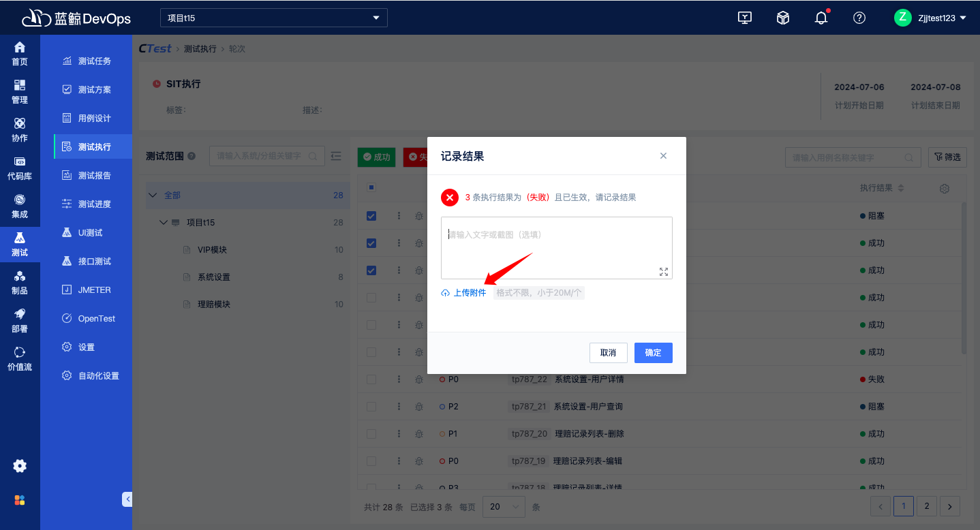Toggle the select-all header checkbox
The height and width of the screenshot is (530, 980).
[x=371, y=188]
